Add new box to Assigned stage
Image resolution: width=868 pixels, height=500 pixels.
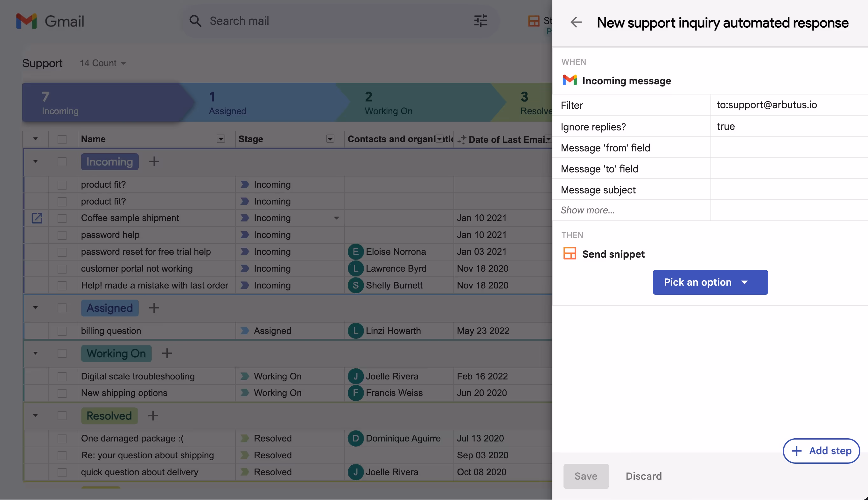[154, 308]
